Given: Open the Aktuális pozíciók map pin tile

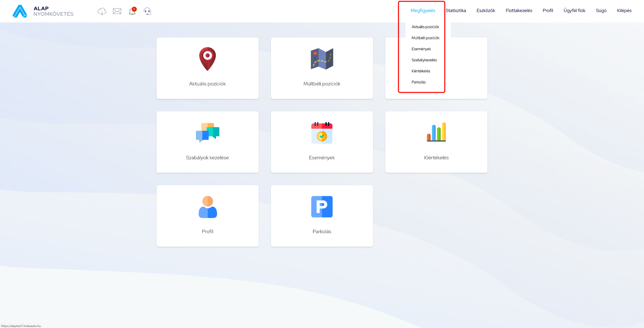Looking at the screenshot, I should click(x=207, y=68).
